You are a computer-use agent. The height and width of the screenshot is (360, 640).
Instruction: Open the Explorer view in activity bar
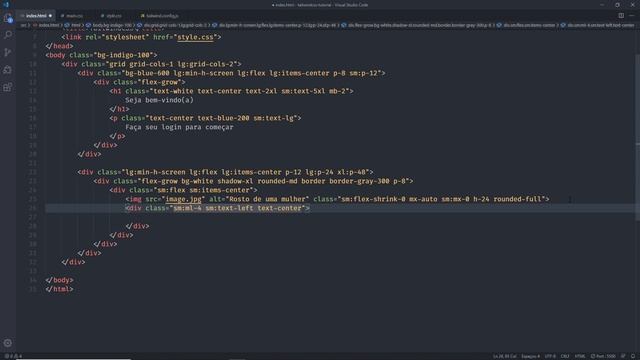(x=8, y=18)
